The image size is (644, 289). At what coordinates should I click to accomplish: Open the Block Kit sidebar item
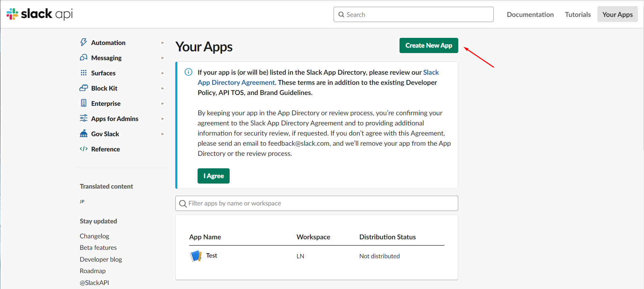click(104, 88)
